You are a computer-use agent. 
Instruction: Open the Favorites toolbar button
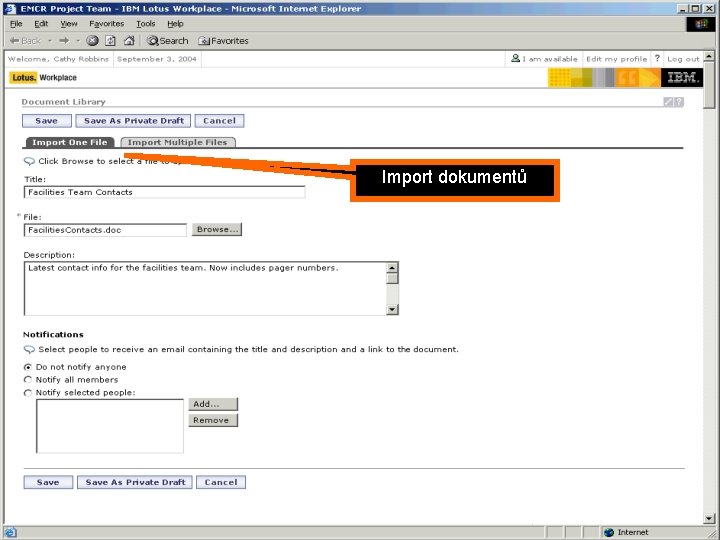pyautogui.click(x=223, y=41)
